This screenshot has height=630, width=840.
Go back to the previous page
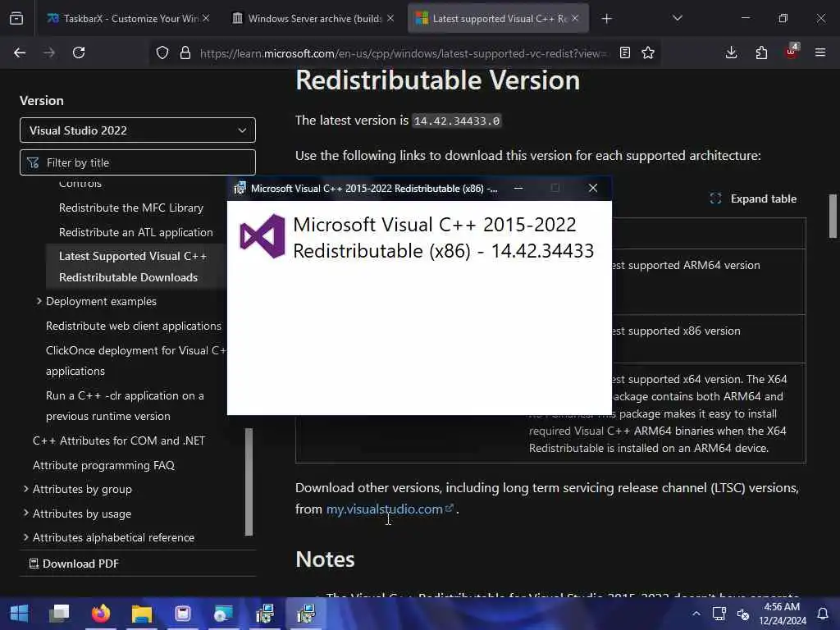tap(20, 52)
